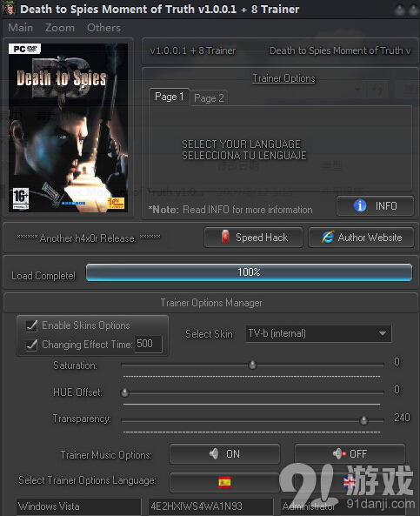This screenshot has height=516, width=420.
Task: Click the v1.0.0.1 + 8 Trainer scrolling text
Action: (x=193, y=50)
